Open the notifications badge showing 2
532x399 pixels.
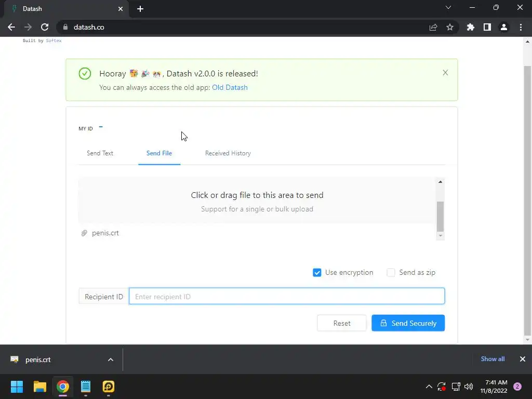pos(517,387)
